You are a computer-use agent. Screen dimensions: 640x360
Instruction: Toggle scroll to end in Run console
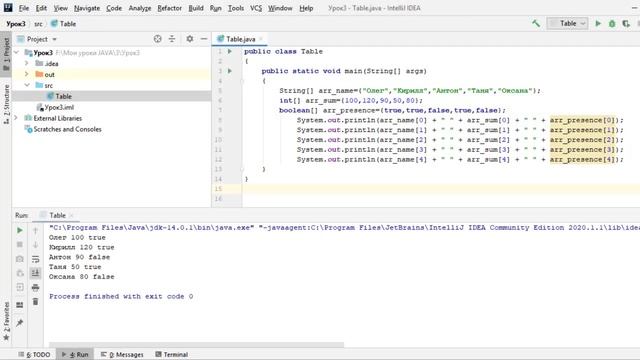[x=36, y=273]
